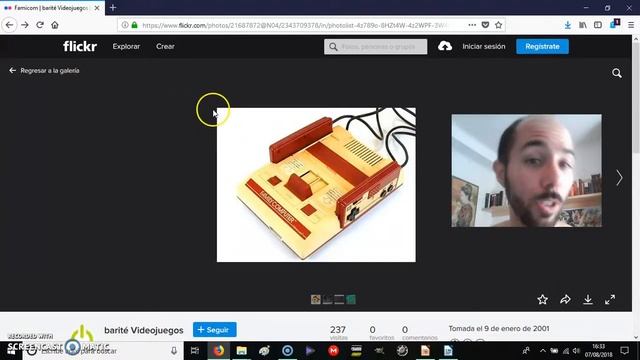The height and width of the screenshot is (360, 640).
Task: Open File Explorer from taskbar
Action: click(x=242, y=351)
